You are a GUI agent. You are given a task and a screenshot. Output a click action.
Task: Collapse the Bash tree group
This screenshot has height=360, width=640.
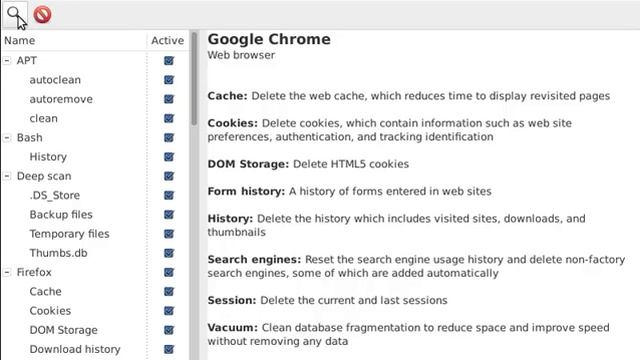7,138
